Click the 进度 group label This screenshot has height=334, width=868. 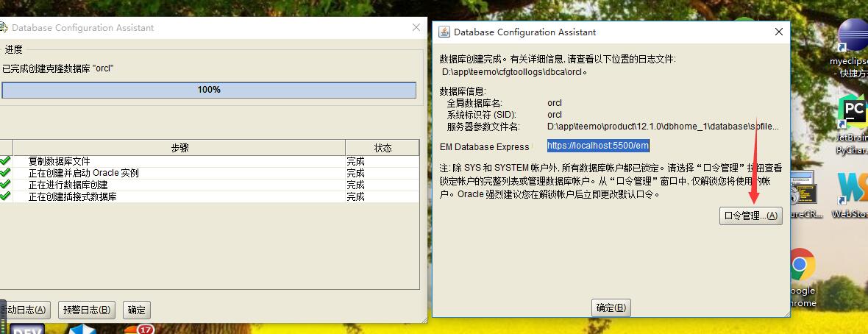(14, 49)
